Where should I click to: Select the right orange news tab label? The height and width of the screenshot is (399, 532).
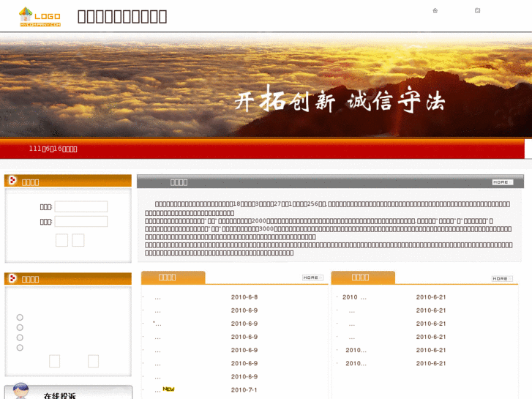360,277
